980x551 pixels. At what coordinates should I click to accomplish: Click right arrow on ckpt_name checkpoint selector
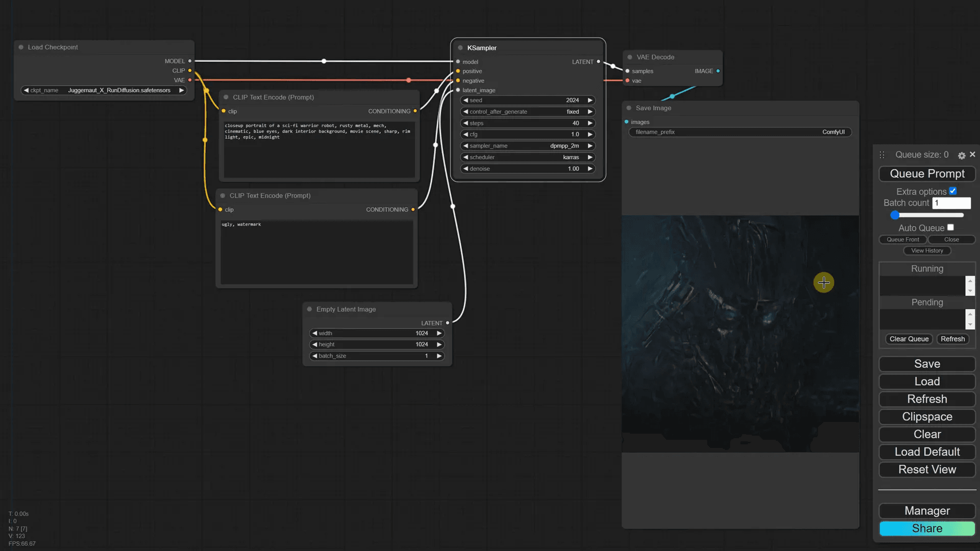(x=181, y=90)
